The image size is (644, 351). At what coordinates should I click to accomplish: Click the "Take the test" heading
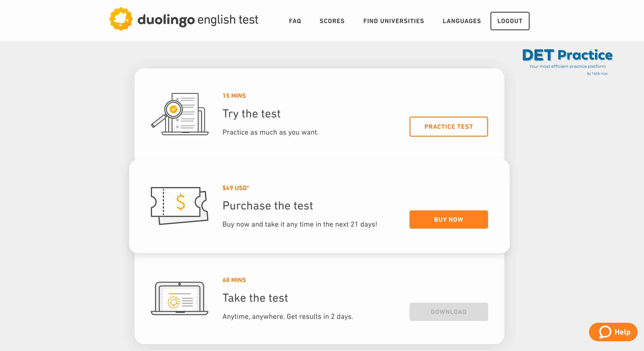(255, 298)
